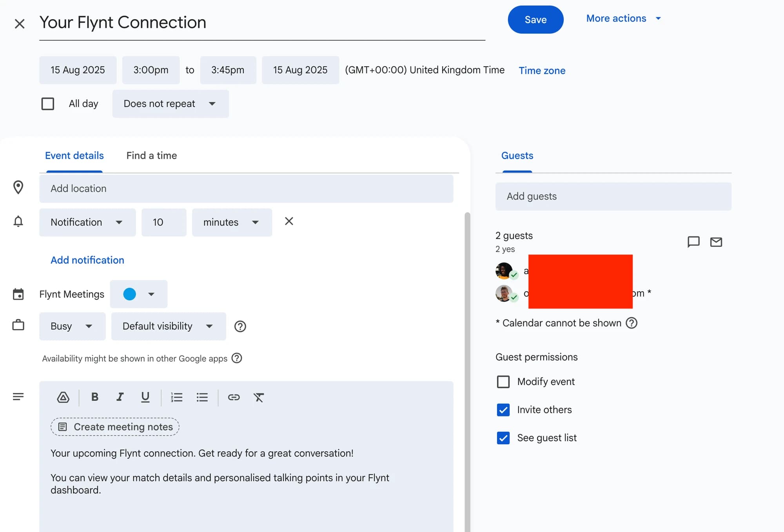
Task: Open the More actions menu
Action: 623,18
